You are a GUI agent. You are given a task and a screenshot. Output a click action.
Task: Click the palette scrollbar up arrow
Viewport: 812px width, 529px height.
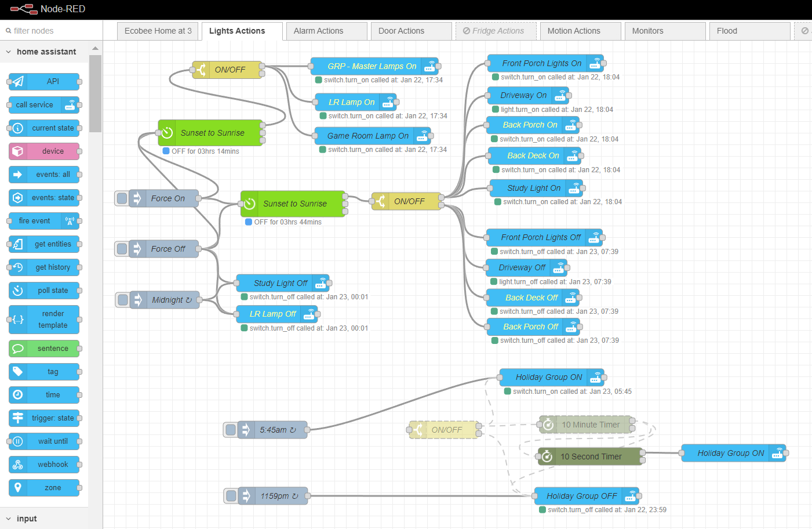click(95, 48)
